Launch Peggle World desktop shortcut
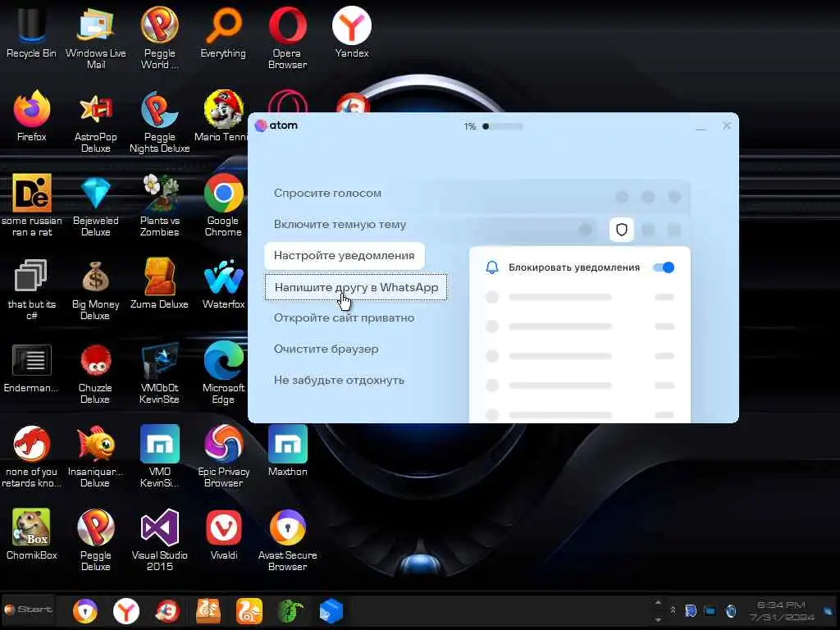 160,38
